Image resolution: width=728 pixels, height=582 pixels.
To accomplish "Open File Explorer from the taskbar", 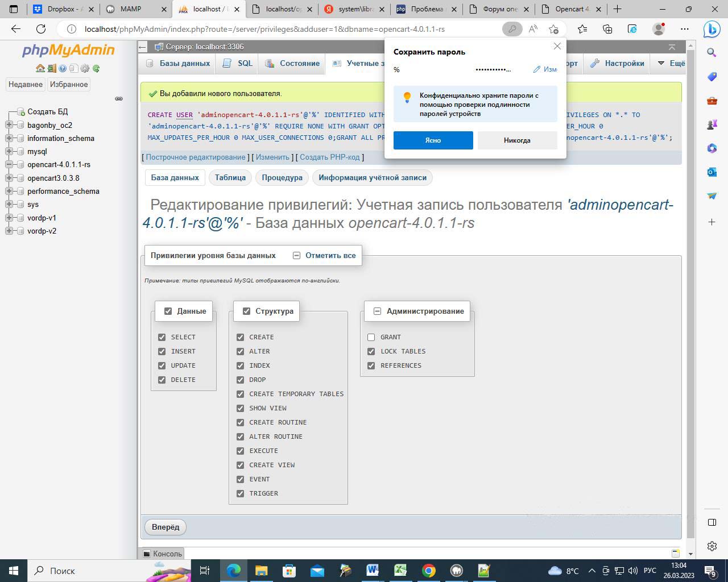I will 261,571.
